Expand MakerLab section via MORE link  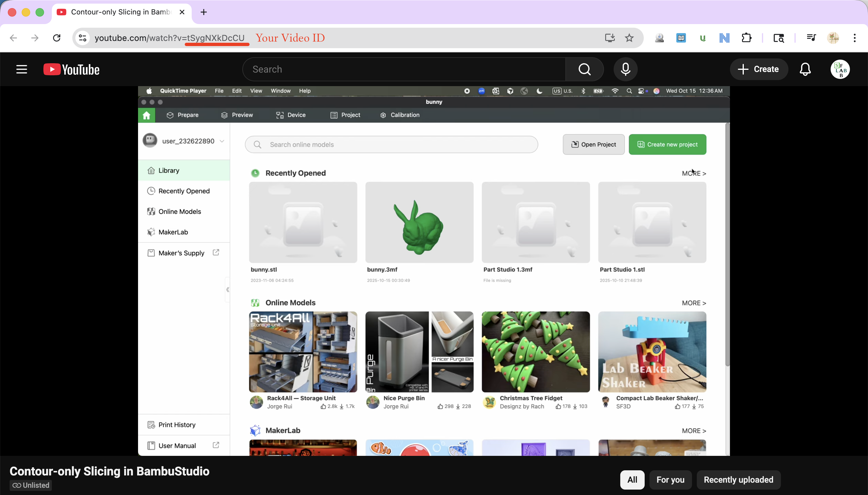coord(694,431)
